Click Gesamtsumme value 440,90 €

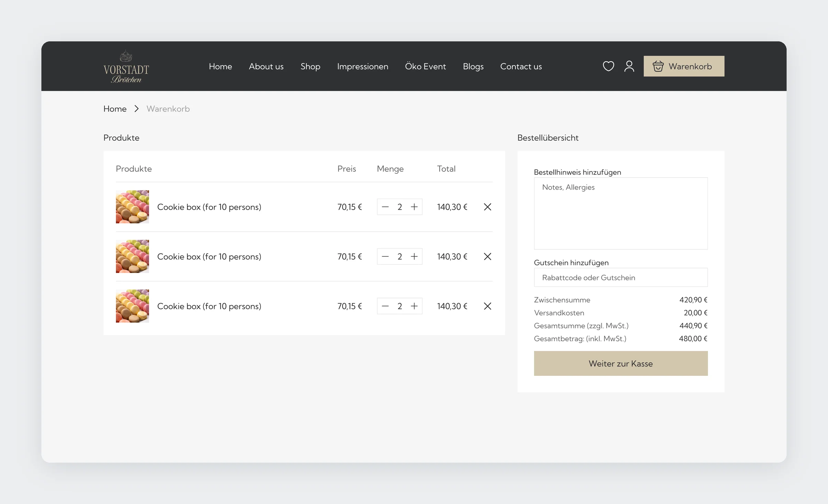[x=693, y=326]
